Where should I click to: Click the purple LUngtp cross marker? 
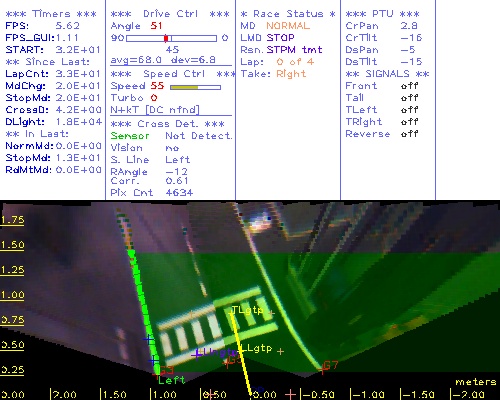point(197,354)
